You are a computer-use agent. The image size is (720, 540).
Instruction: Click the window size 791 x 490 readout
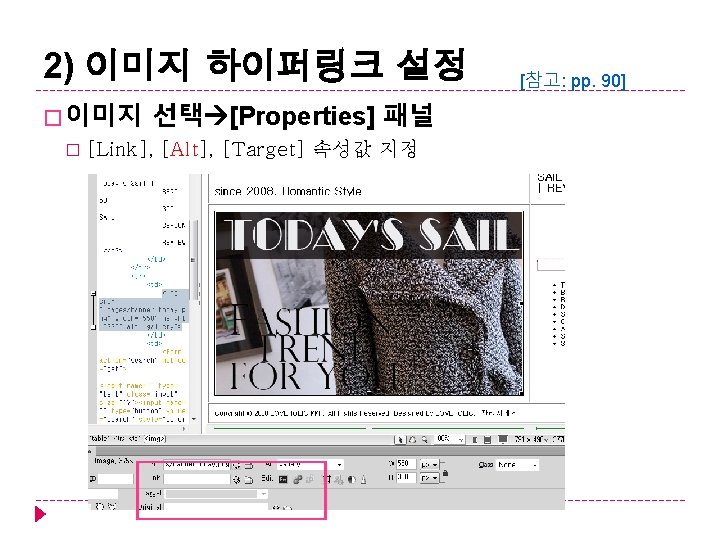(531, 439)
